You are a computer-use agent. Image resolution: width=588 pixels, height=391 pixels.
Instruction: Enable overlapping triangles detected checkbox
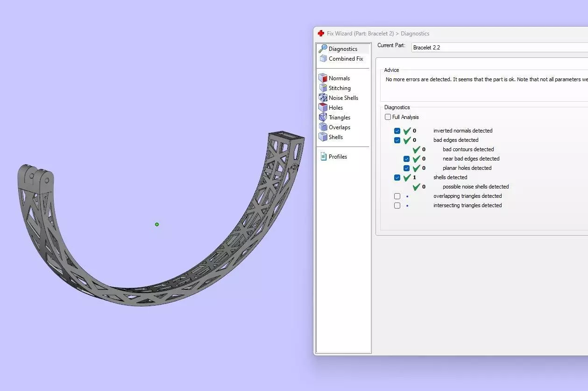tap(397, 196)
